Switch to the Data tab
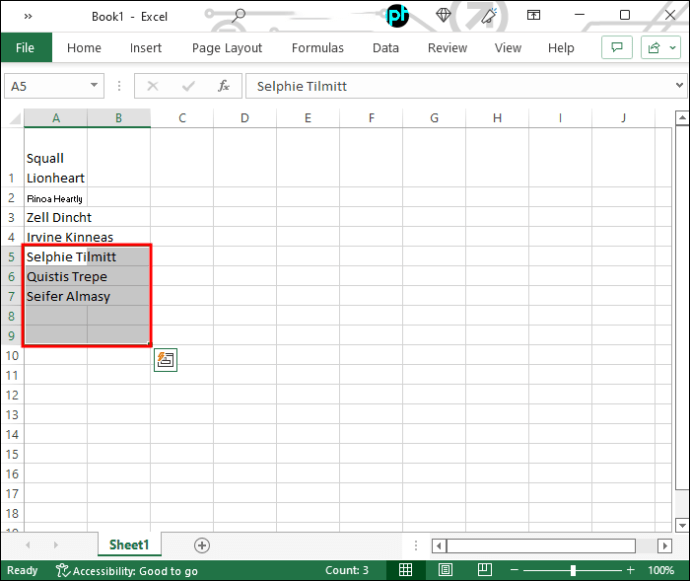Image resolution: width=690 pixels, height=581 pixels. point(385,48)
